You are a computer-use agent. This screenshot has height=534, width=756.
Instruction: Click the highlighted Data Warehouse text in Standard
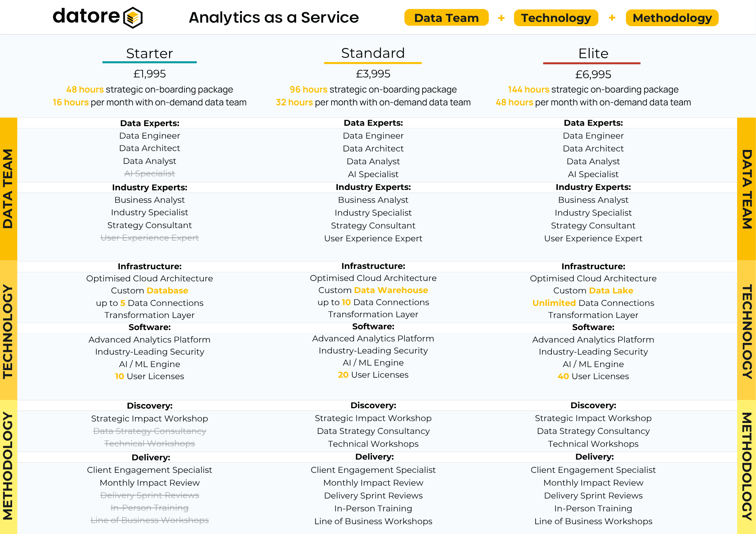coord(391,290)
